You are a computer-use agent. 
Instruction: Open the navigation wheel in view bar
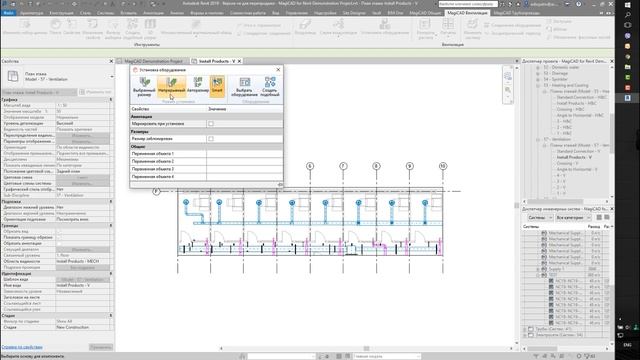point(508,76)
